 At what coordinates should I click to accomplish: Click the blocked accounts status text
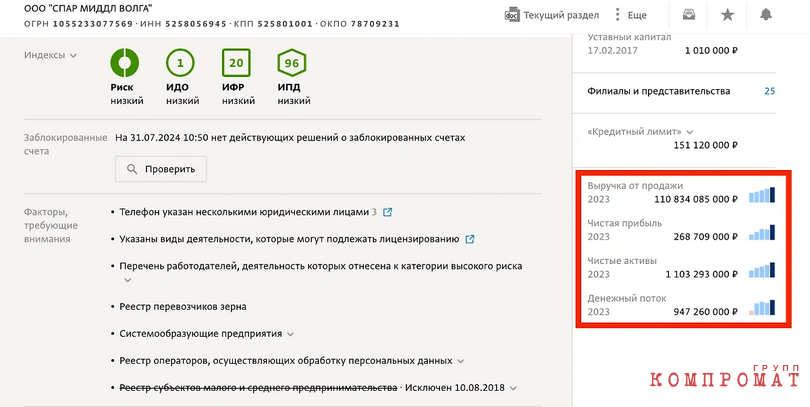pos(290,138)
